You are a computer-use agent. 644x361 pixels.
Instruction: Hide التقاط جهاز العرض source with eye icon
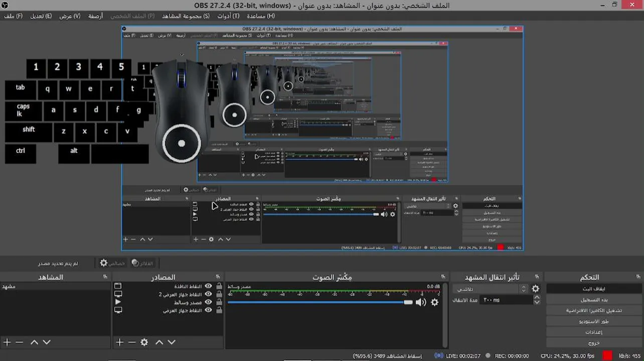click(208, 310)
